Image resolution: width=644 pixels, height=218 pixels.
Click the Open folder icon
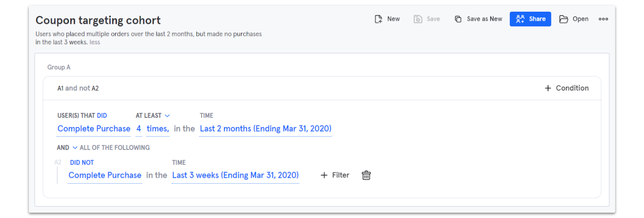pyautogui.click(x=564, y=19)
